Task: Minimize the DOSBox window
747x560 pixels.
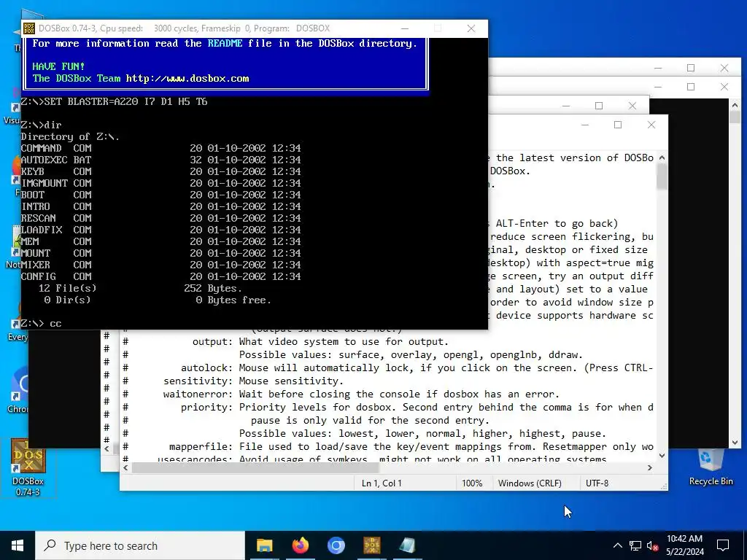Action: pos(404,28)
